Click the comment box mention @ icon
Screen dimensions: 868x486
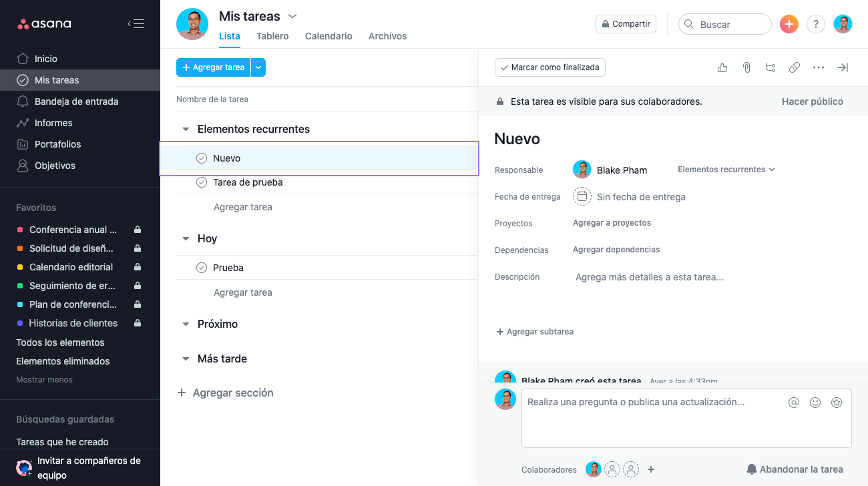pyautogui.click(x=794, y=403)
